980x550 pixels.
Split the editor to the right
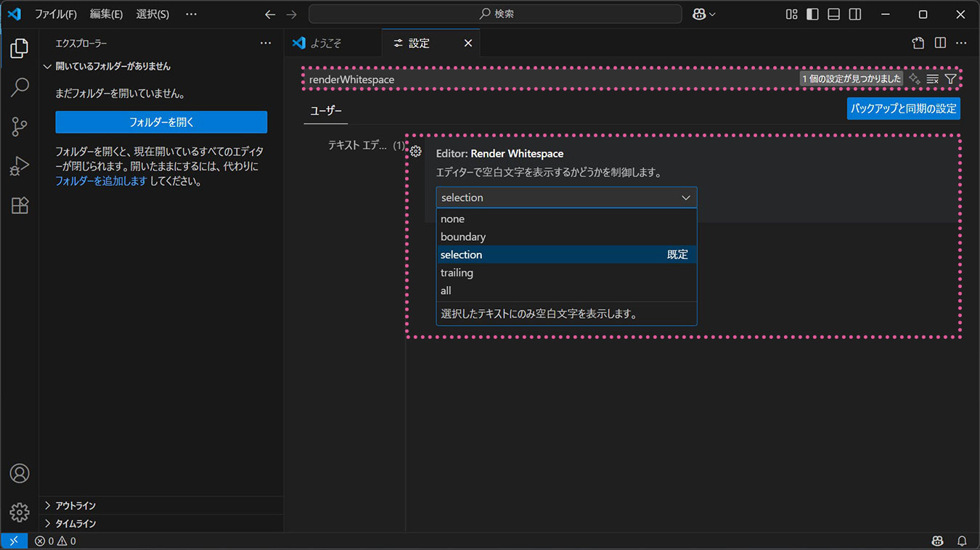click(940, 43)
